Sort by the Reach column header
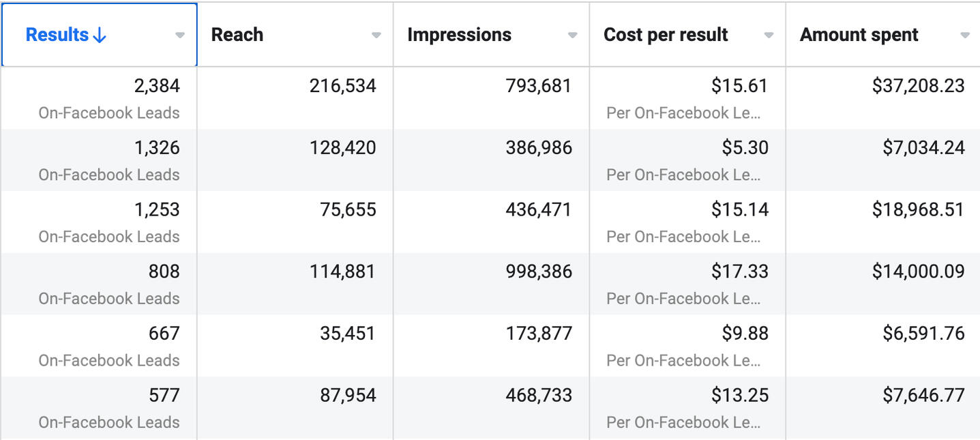The image size is (980, 440). pos(237,35)
